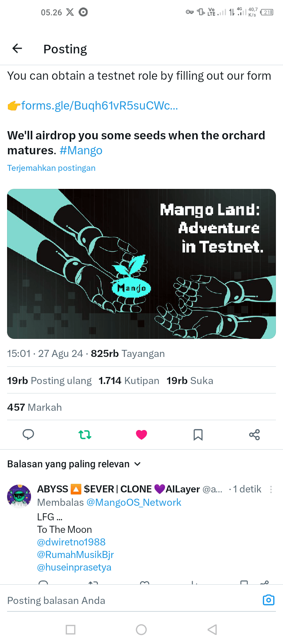The width and height of the screenshot is (283, 644).
Task: Unlike the post via the pink heart
Action: 141,435
